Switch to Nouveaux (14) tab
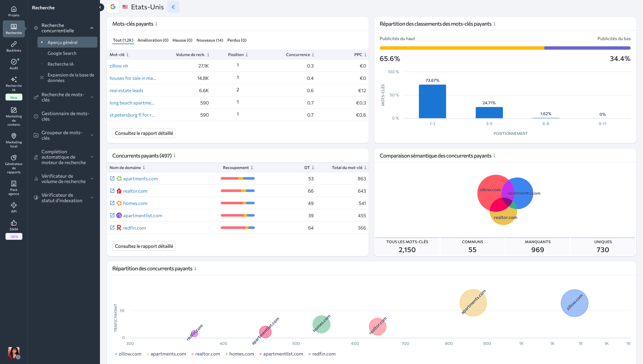Viewport: 643px width, 364px height. 209,40
